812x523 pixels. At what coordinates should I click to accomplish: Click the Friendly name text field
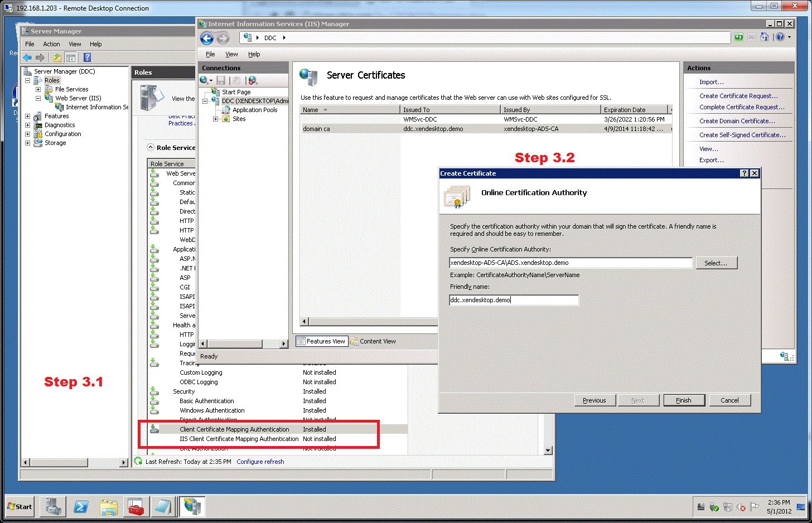pos(514,300)
